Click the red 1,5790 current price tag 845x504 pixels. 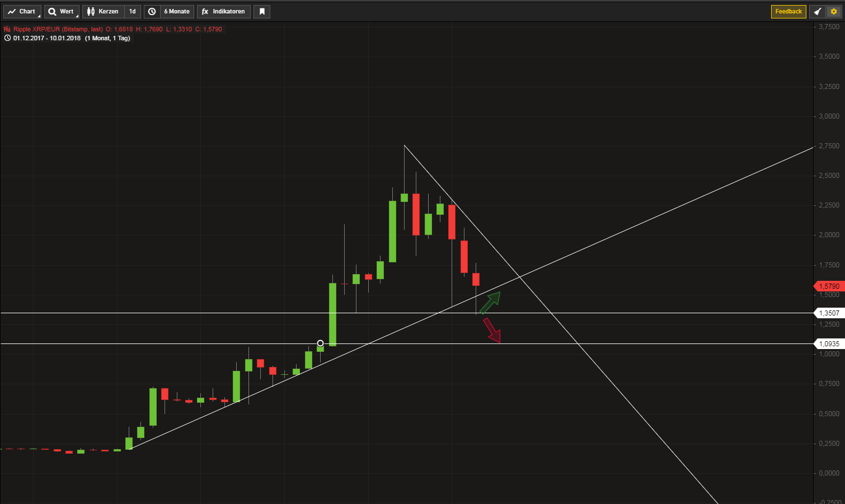pos(829,286)
